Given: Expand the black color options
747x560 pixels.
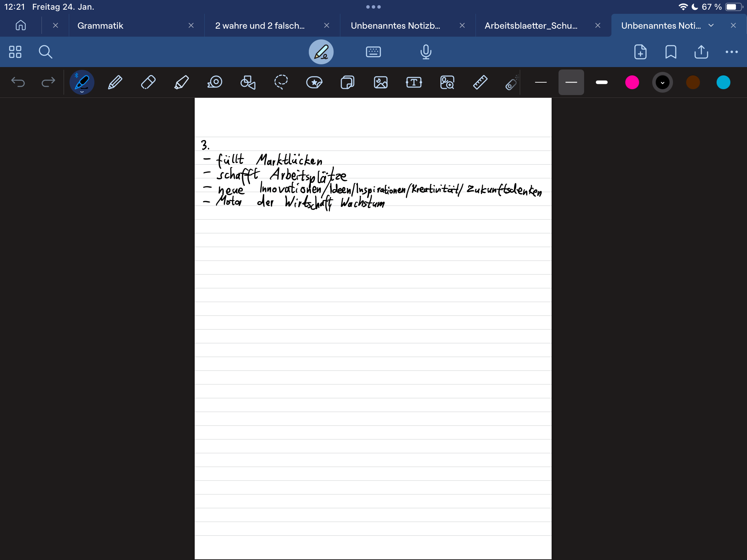Looking at the screenshot, I should (662, 83).
